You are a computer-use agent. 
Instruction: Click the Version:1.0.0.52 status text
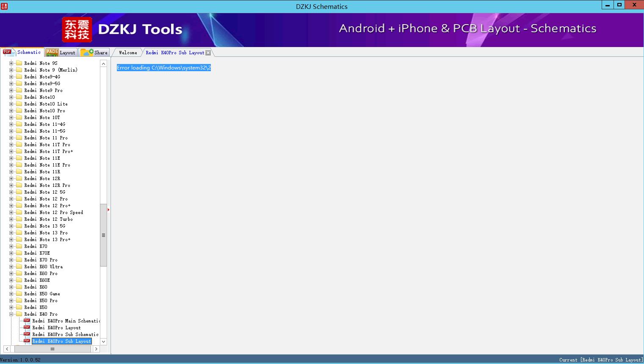click(20, 360)
